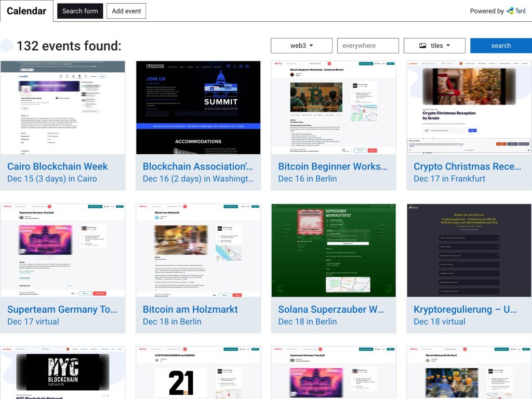Open the Calendar tab
This screenshot has height=399, width=532.
26,11
